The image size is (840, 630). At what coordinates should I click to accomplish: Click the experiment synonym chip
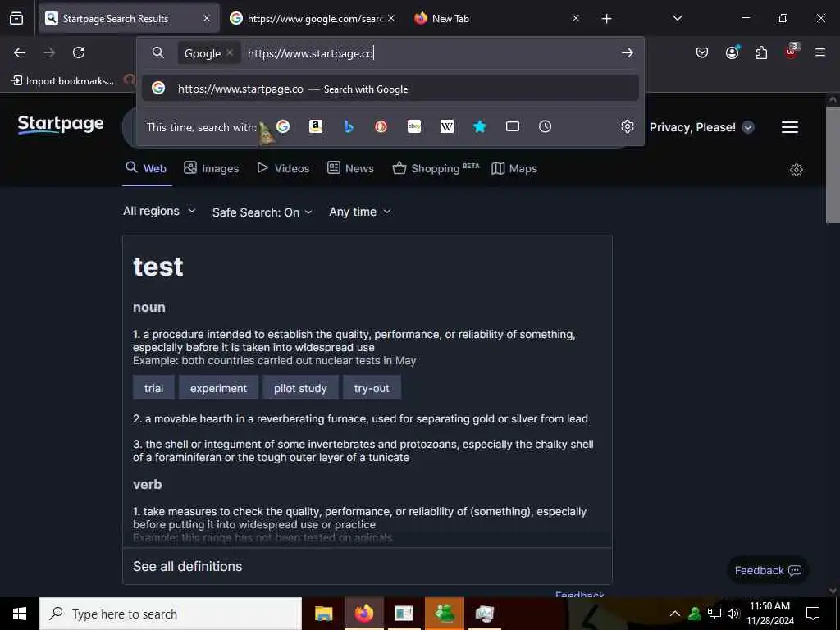[218, 388]
